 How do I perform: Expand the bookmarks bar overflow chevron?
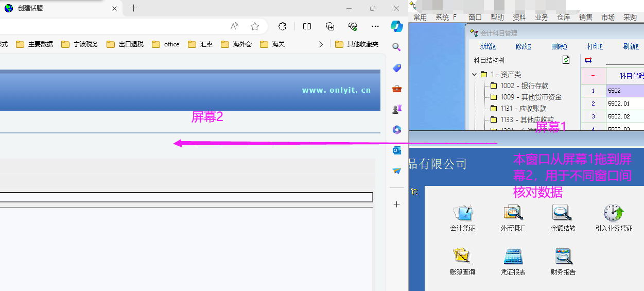coord(321,44)
